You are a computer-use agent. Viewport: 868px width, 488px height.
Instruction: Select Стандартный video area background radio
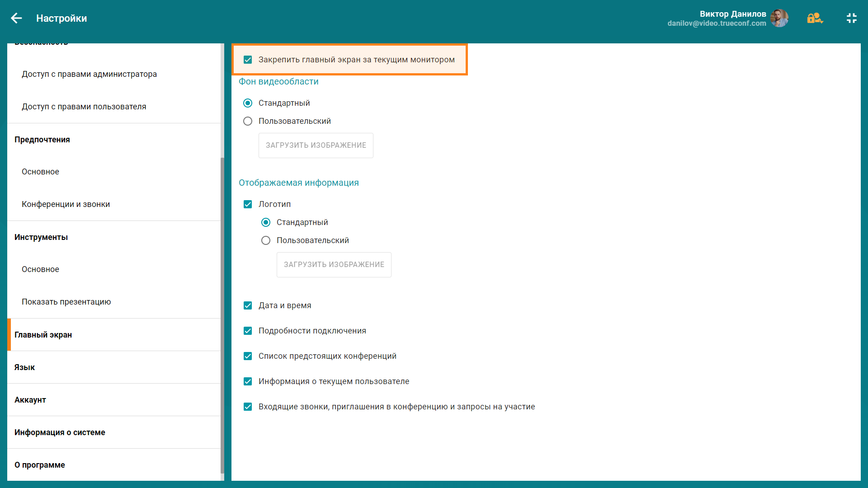[x=248, y=103]
